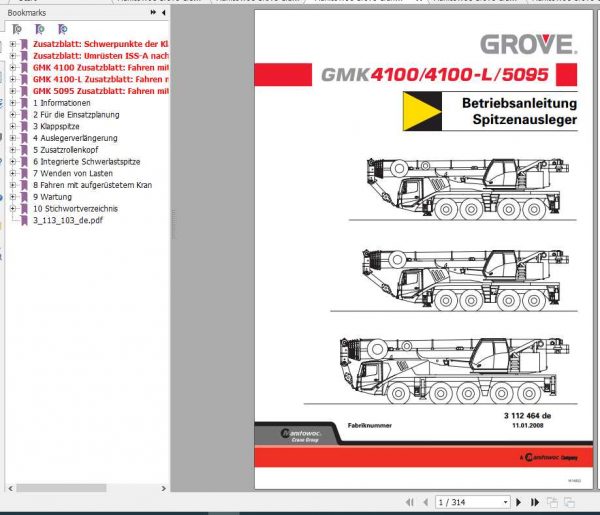Expand the '5 Zusatzrollenkopf' bookmark node
This screenshot has height=515, width=600.
pyautogui.click(x=13, y=150)
